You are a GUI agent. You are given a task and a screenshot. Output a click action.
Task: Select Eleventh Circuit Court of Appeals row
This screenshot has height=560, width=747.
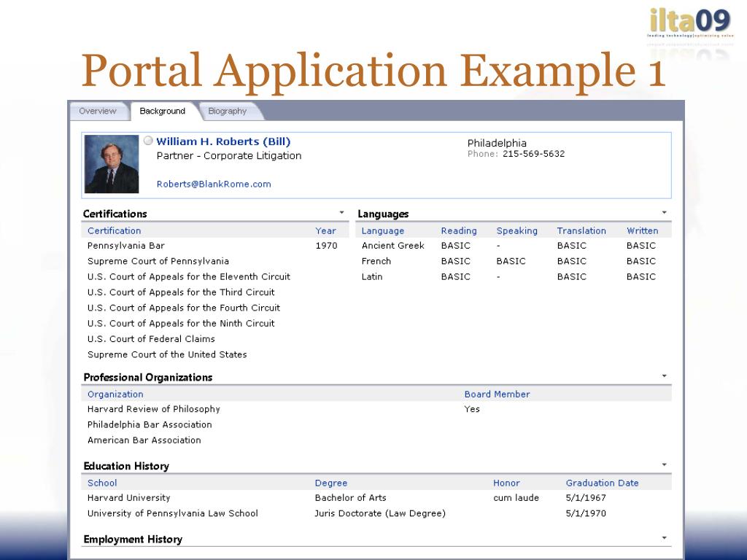point(215,276)
